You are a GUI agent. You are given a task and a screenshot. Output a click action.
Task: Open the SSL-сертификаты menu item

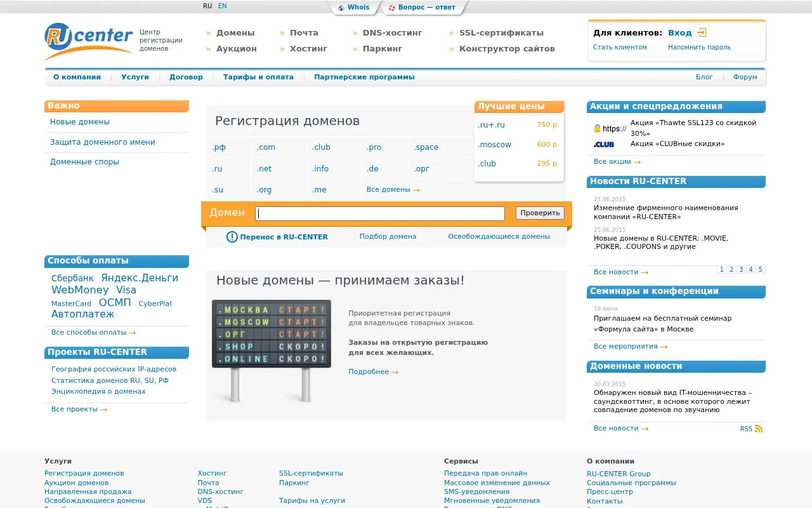tap(501, 32)
